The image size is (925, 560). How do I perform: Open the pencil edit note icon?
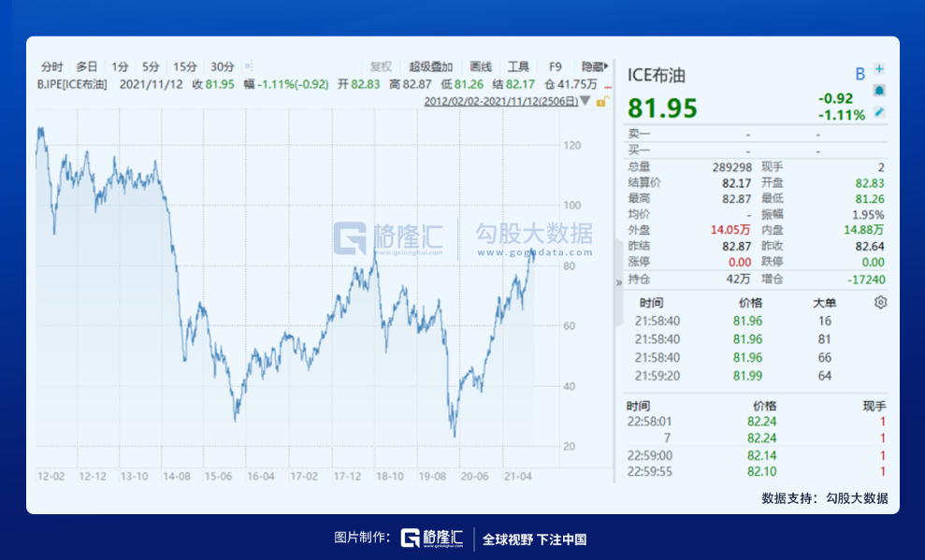879,112
